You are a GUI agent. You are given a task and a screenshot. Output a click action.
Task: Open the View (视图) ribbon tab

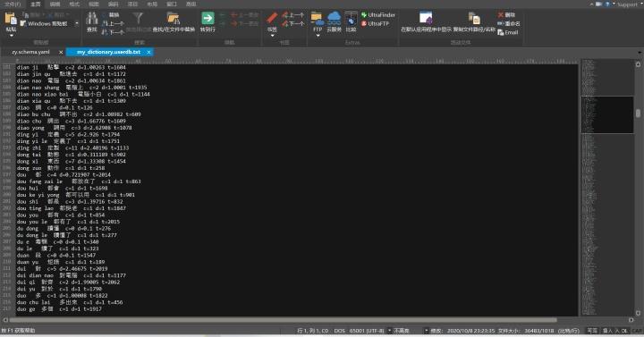pyautogui.click(x=94, y=4)
